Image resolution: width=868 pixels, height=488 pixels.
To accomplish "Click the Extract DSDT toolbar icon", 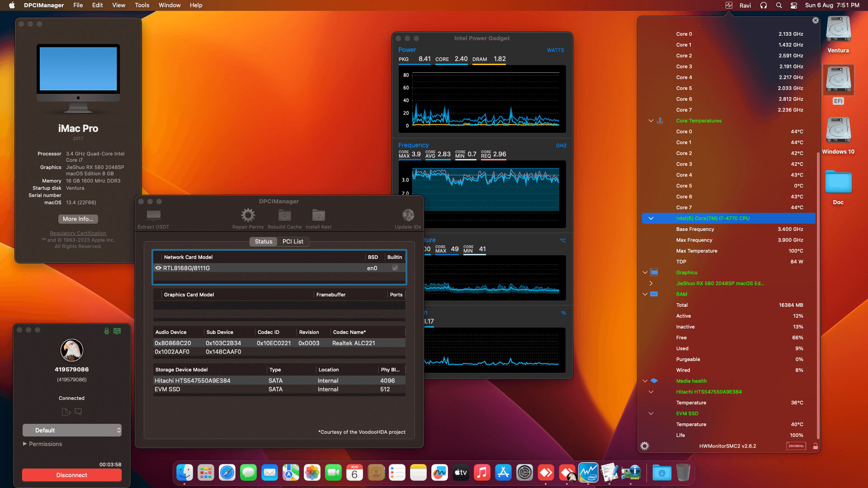I will [153, 215].
